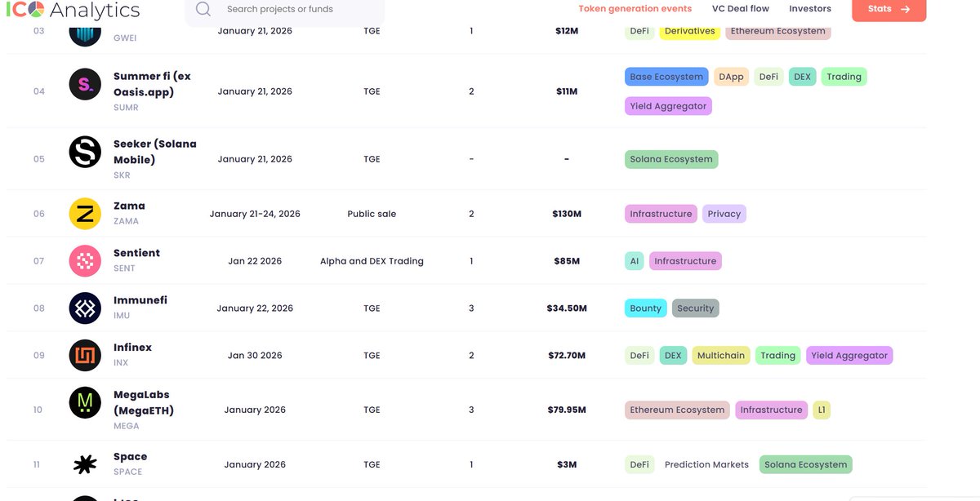The width and height of the screenshot is (980, 501).
Task: Open Token generation events tab
Action: [635, 9]
